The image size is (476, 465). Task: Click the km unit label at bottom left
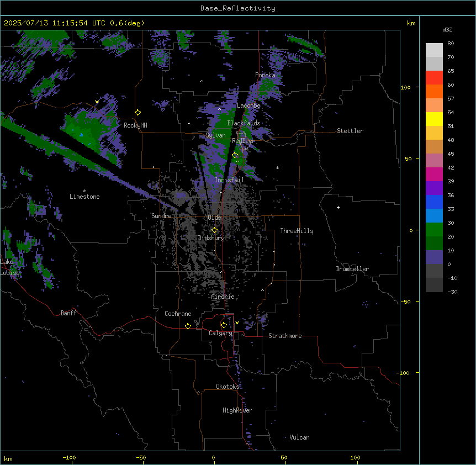(8, 459)
